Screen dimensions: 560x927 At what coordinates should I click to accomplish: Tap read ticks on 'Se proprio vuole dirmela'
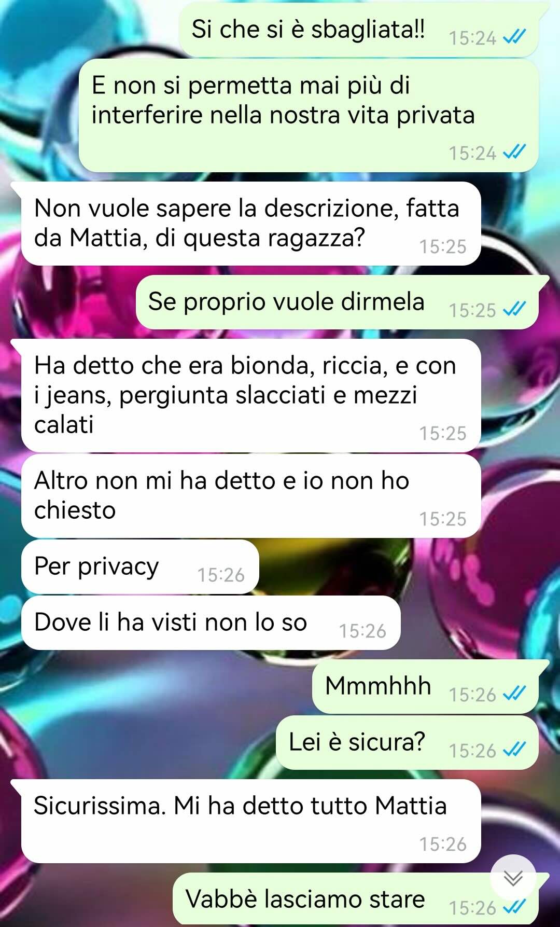pyautogui.click(x=514, y=310)
